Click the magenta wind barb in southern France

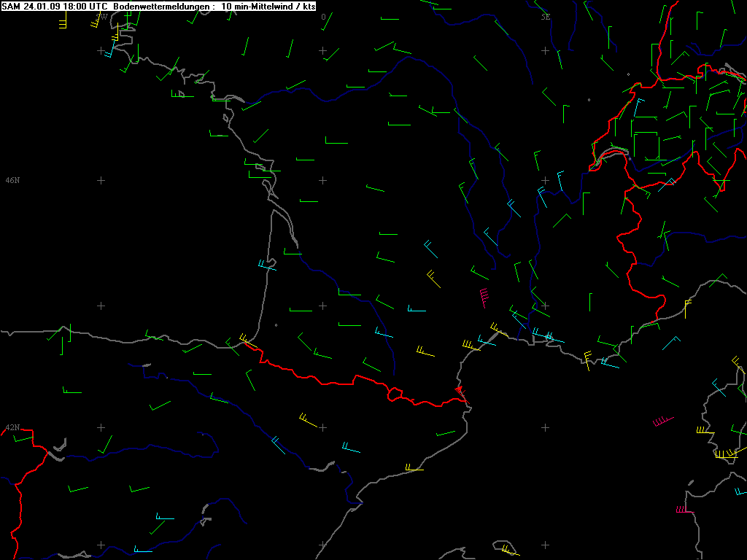click(x=484, y=297)
